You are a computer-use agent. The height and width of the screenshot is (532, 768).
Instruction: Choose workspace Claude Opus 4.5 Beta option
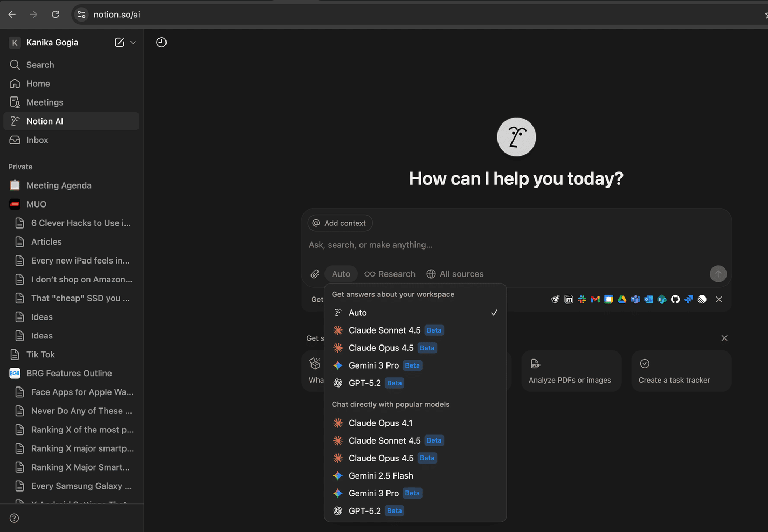(x=415, y=348)
